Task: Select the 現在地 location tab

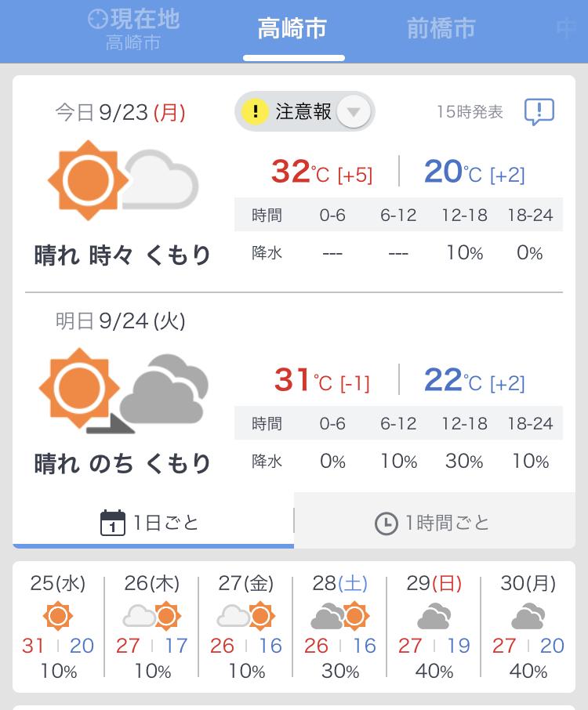Action: click(x=133, y=30)
